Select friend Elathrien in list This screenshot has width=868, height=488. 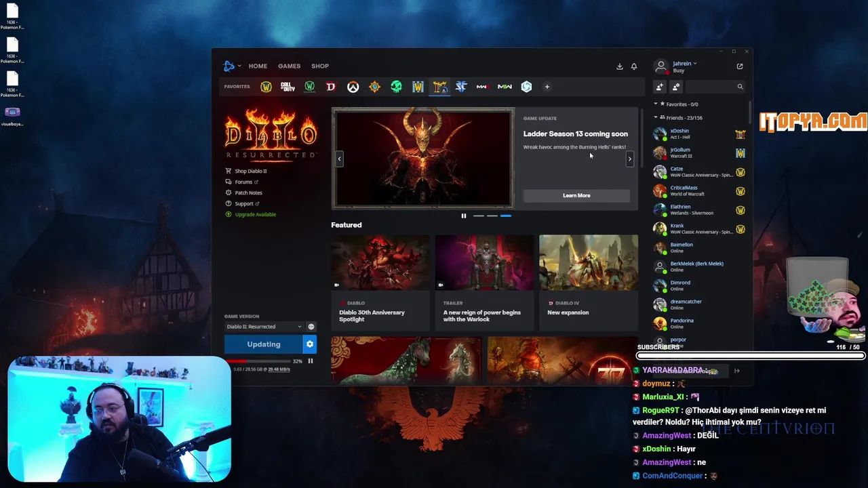point(699,209)
